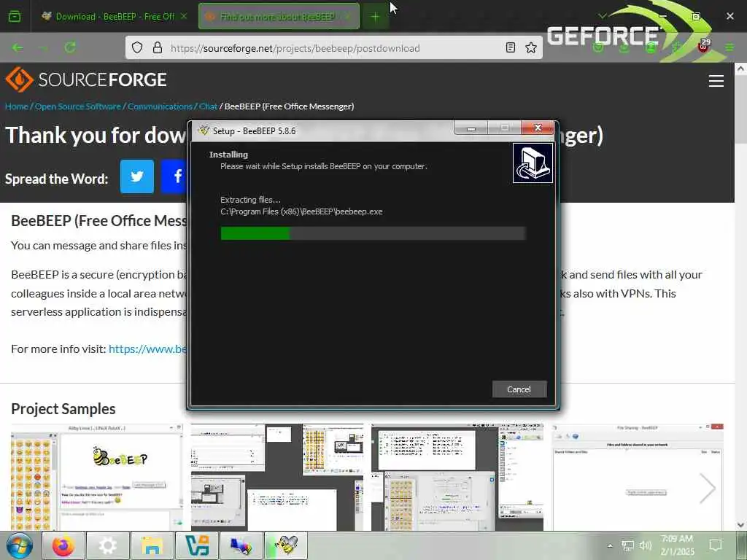Click 'Project Samples' heading
Viewport: 747px width, 560px height.
(63, 409)
